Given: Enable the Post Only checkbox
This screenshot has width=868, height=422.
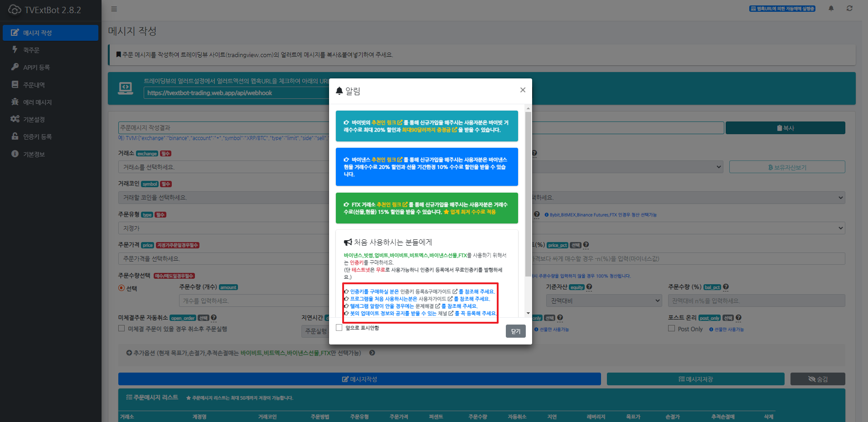Looking at the screenshot, I should point(672,328).
